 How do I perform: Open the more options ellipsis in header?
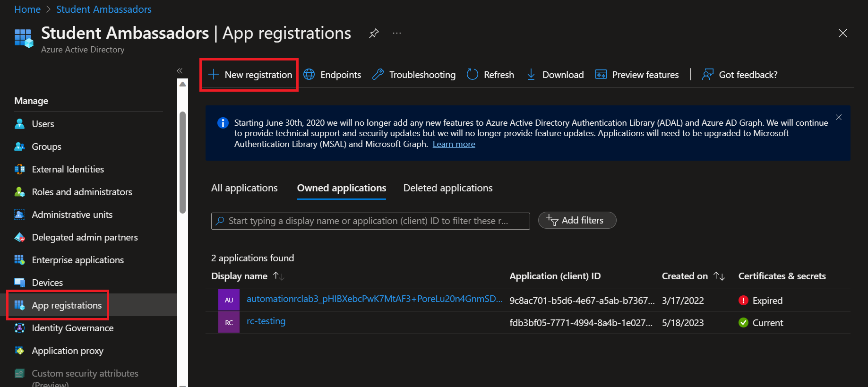pyautogui.click(x=397, y=33)
